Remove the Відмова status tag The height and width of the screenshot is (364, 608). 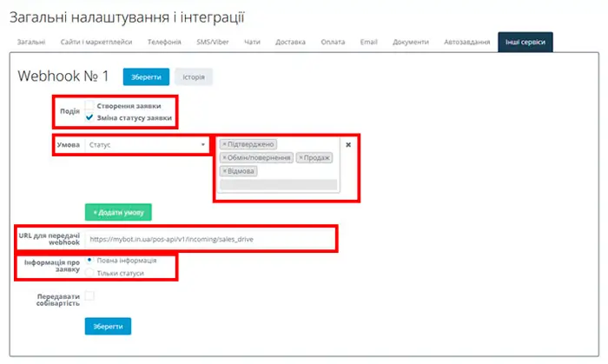tap(224, 172)
